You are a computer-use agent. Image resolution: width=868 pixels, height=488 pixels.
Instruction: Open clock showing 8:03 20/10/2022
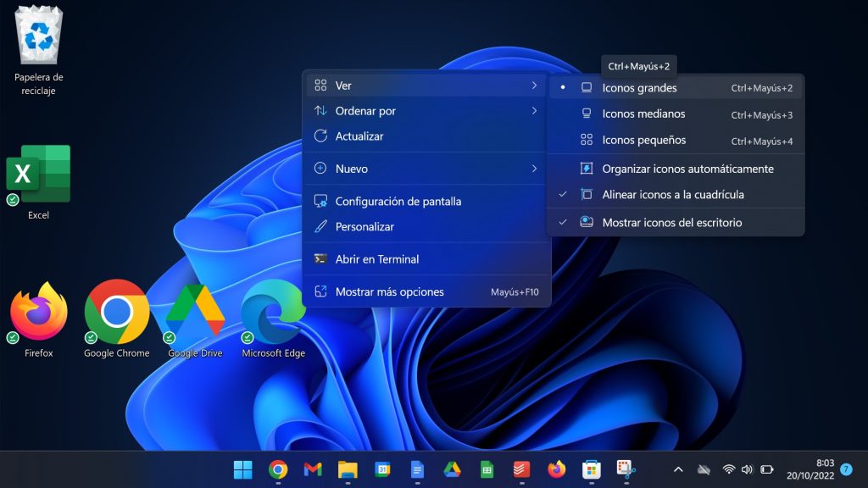[x=810, y=469]
